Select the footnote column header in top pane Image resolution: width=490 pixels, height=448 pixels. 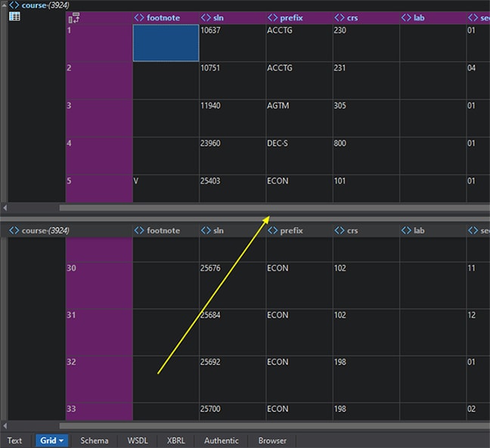click(163, 17)
